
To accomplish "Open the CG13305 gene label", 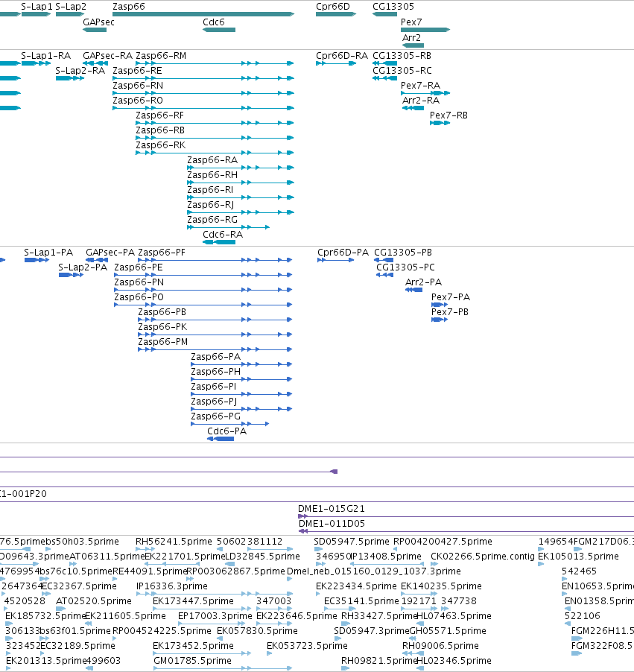I will coord(393,7).
